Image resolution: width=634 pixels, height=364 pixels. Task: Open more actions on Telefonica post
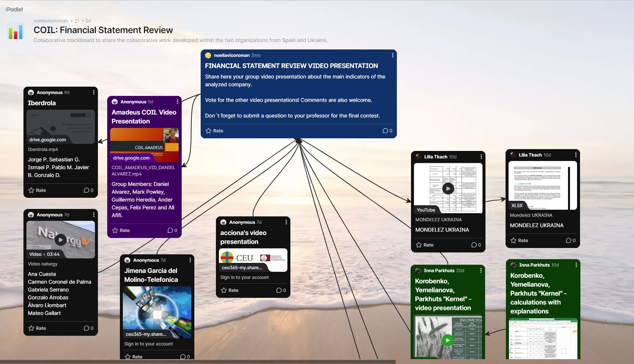pos(190,260)
